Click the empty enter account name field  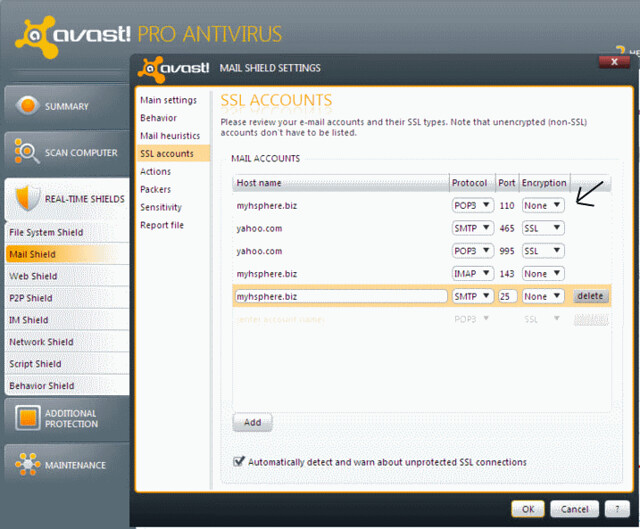pos(281,319)
